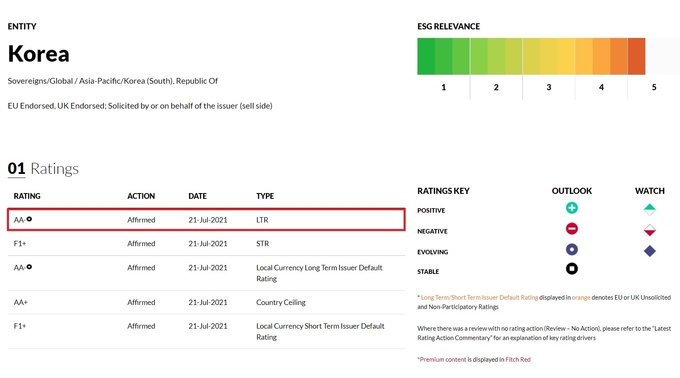Click the OUTLOOK column heading
This screenshot has height=378, width=680.
click(572, 191)
